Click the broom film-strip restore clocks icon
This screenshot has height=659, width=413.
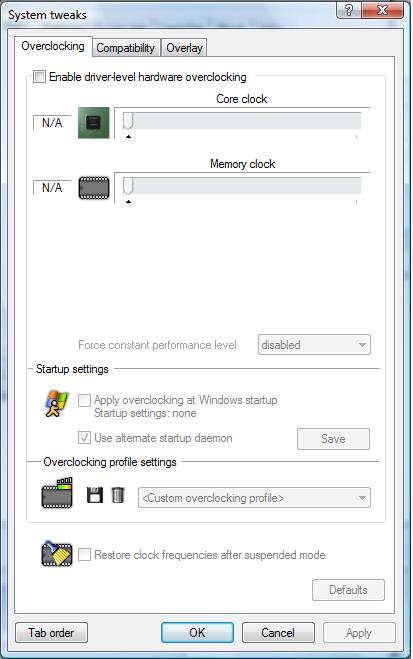(x=57, y=554)
